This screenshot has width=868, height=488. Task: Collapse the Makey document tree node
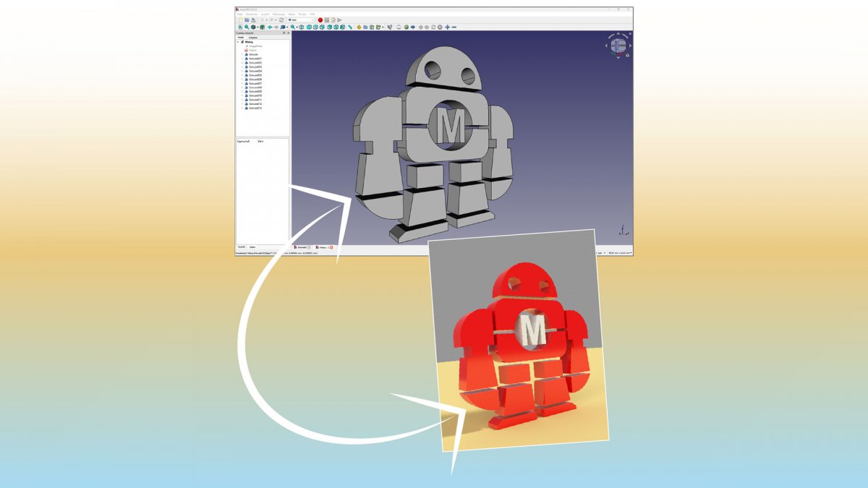point(238,42)
